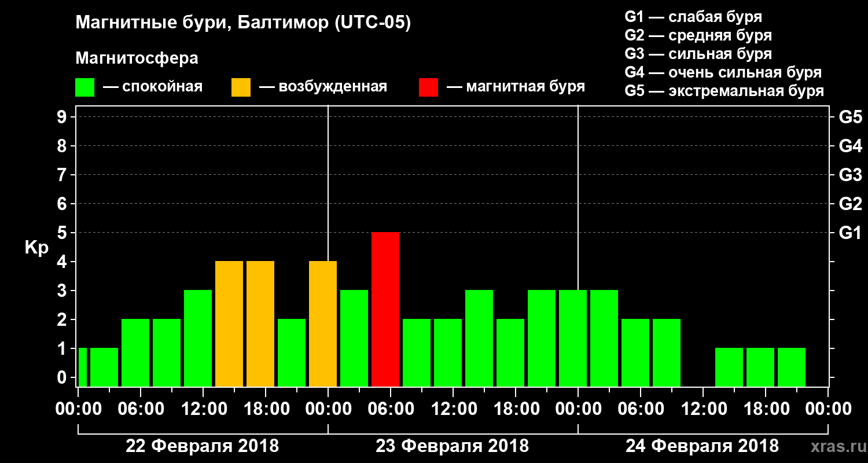The height and width of the screenshot is (463, 868).
Task: Click the G1 label on right axis
Action: [851, 233]
